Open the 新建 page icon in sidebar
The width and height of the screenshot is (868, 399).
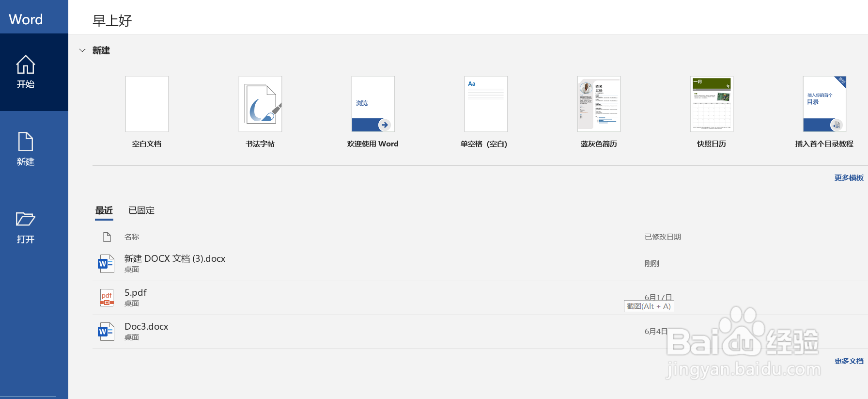coord(26,142)
